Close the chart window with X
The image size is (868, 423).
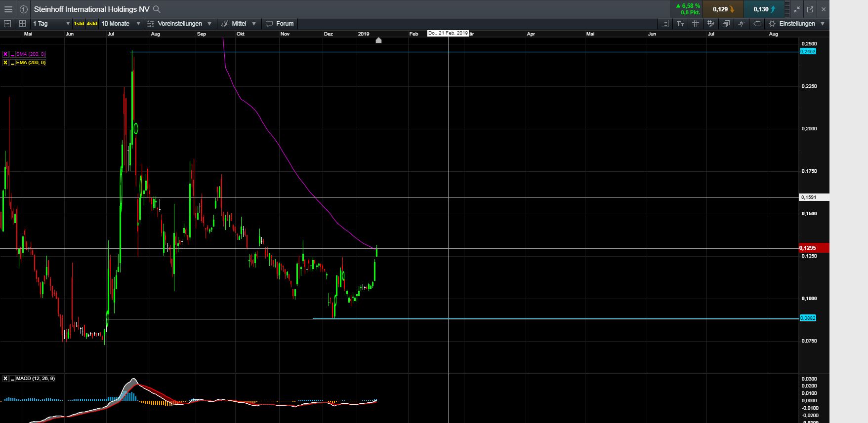click(x=823, y=9)
